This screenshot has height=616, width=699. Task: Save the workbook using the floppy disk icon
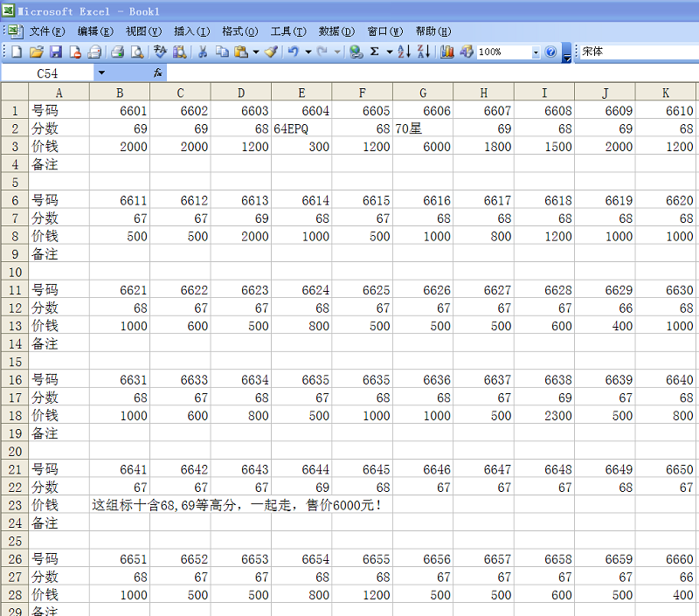(55, 52)
